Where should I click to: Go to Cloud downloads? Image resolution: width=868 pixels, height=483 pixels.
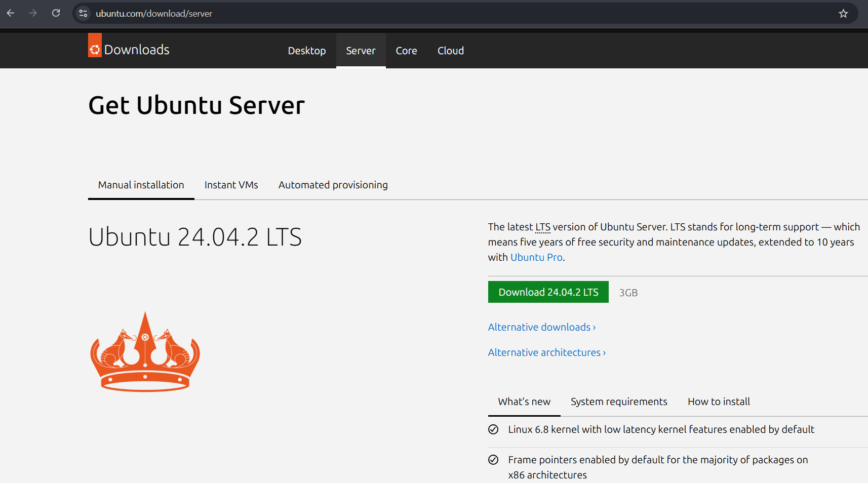pyautogui.click(x=451, y=51)
